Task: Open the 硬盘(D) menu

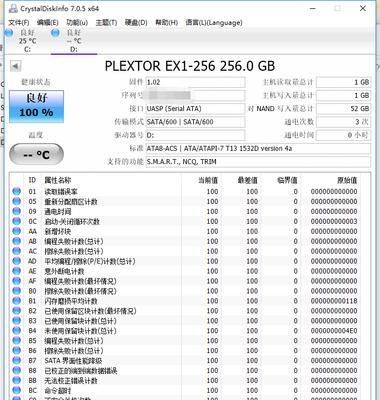Action: tap(136, 23)
